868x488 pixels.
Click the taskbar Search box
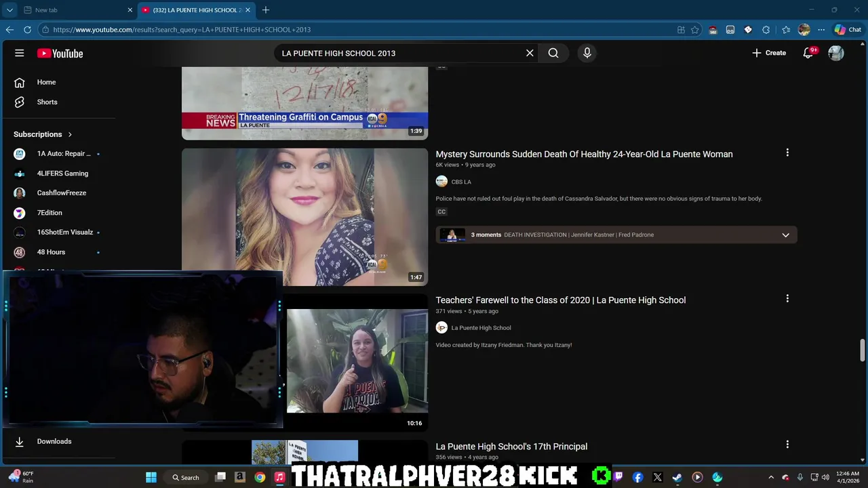pos(186,477)
